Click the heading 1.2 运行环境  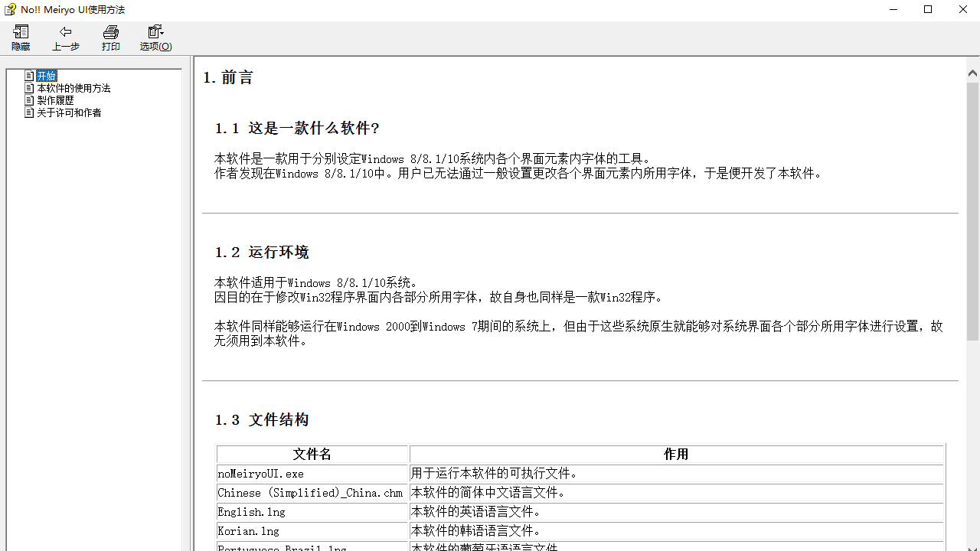pyautogui.click(x=262, y=252)
